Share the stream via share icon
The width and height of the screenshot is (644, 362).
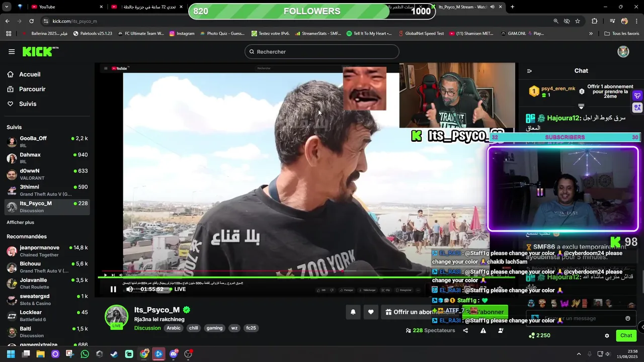tap(465, 330)
